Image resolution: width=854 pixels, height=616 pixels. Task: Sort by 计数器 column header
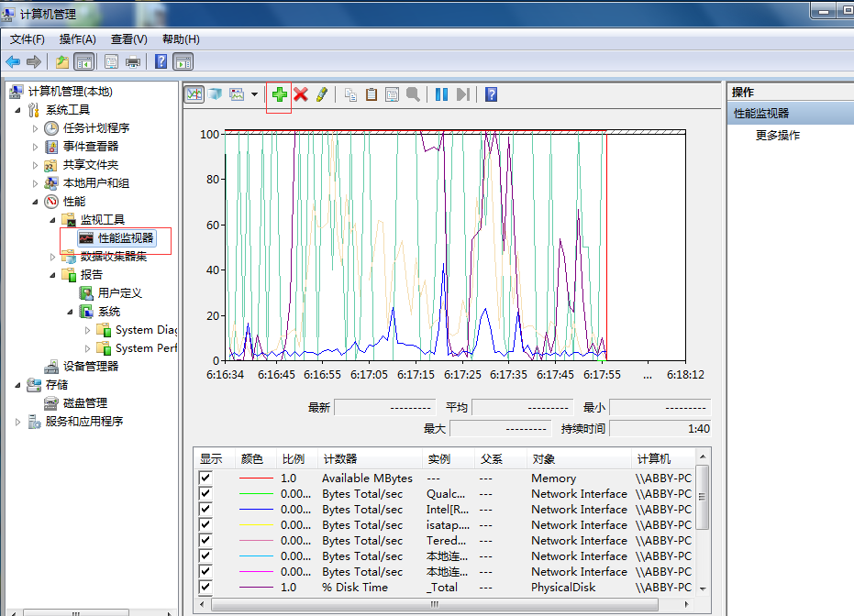point(371,459)
